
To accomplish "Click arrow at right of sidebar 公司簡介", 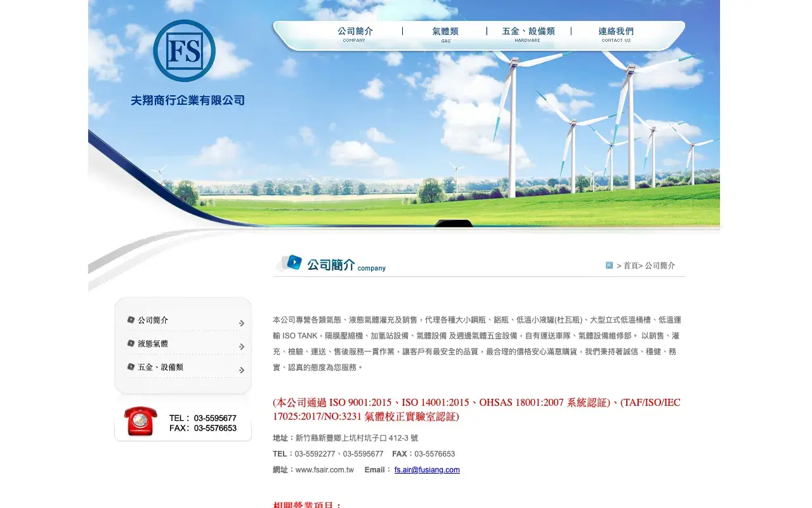I will [242, 323].
